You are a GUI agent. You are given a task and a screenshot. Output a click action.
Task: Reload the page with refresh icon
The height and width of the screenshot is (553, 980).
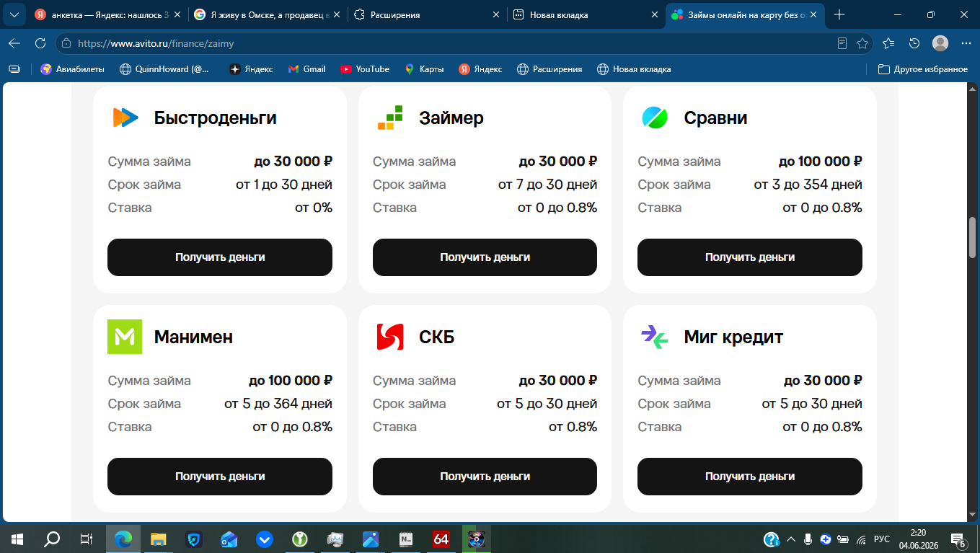40,43
